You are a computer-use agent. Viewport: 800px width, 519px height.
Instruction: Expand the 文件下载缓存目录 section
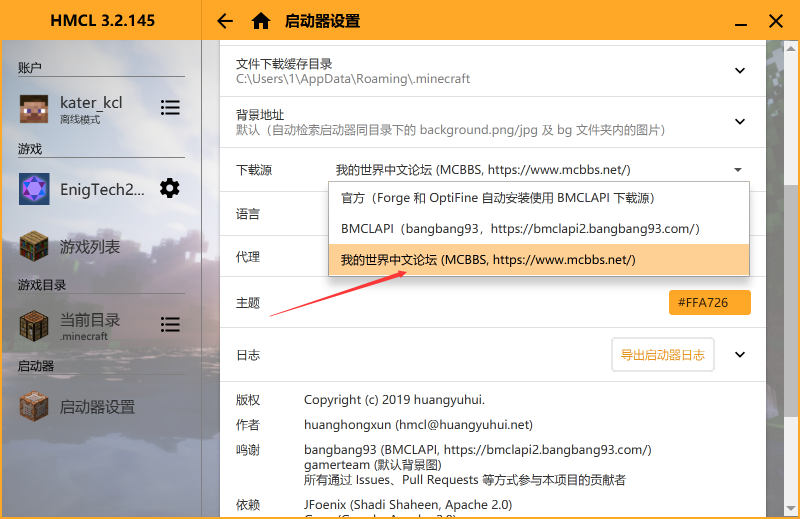[740, 71]
